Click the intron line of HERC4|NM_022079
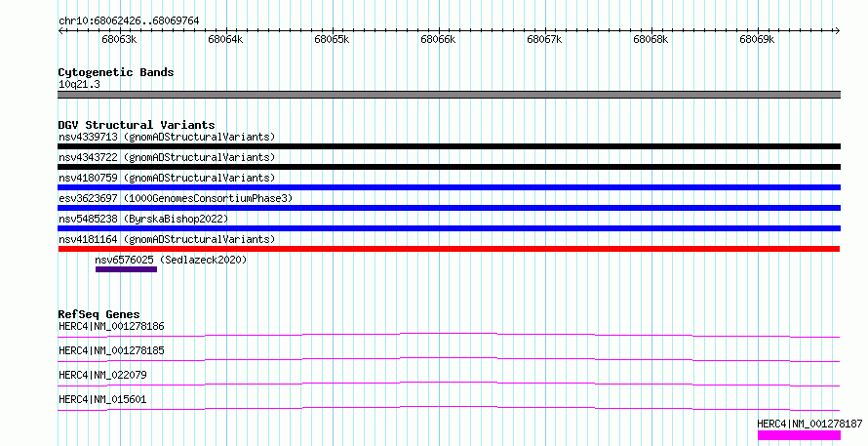 coord(449,384)
